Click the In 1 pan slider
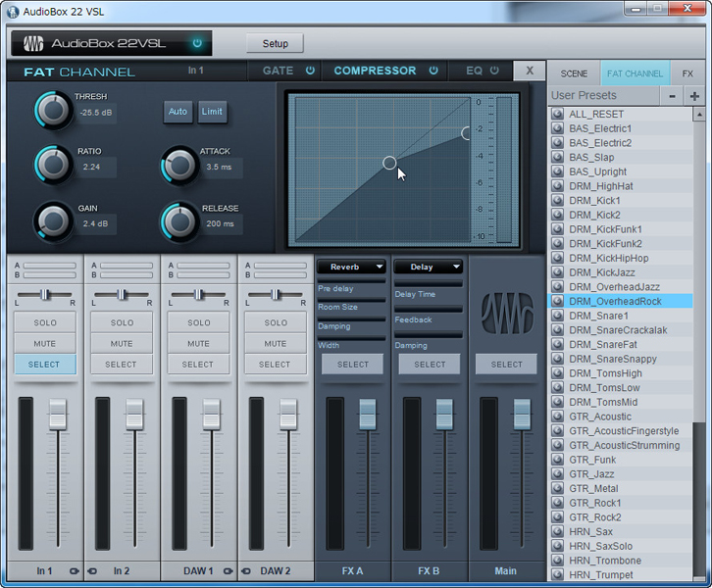This screenshot has height=588, width=712. point(44,294)
